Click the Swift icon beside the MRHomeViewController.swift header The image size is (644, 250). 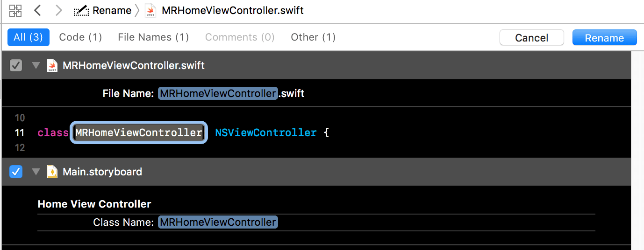52,65
